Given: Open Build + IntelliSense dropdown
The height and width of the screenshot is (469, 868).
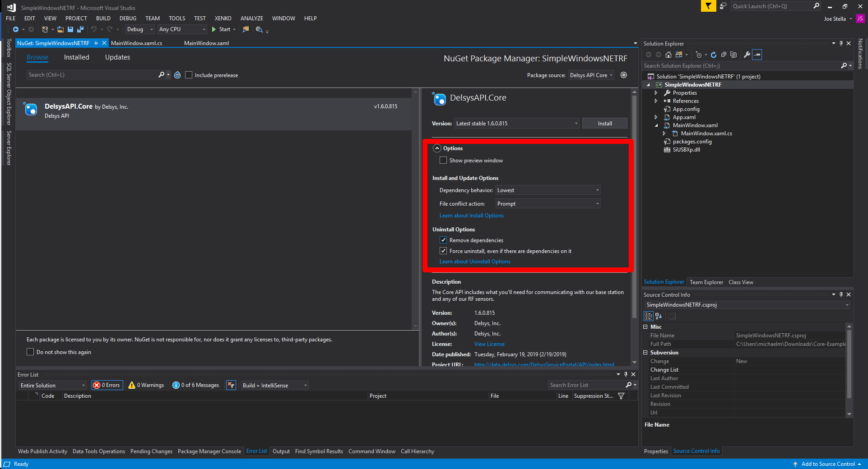Looking at the screenshot, I should [274, 385].
